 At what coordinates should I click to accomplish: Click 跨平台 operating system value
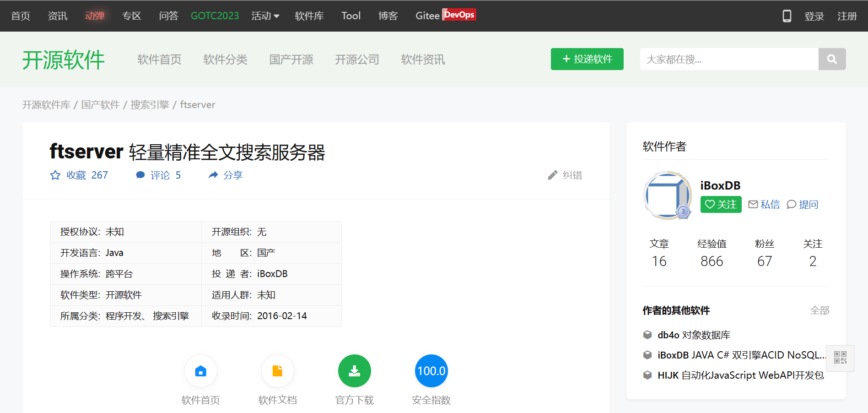click(x=119, y=274)
